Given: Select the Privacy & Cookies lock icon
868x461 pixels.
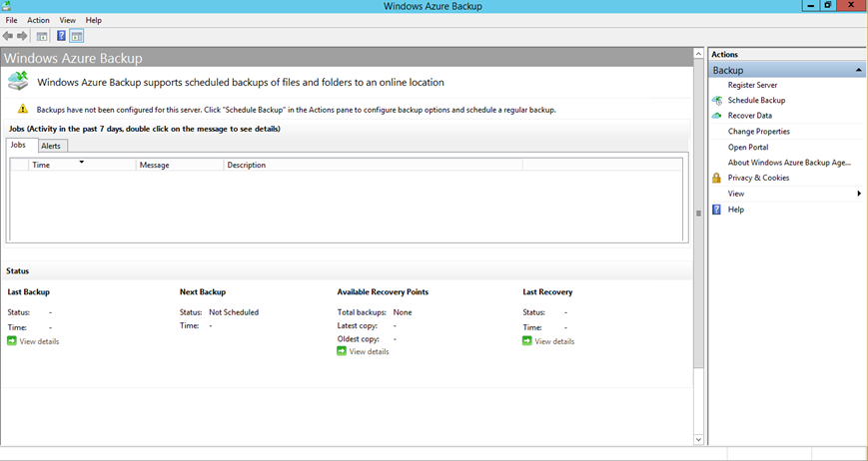Looking at the screenshot, I should (x=717, y=178).
